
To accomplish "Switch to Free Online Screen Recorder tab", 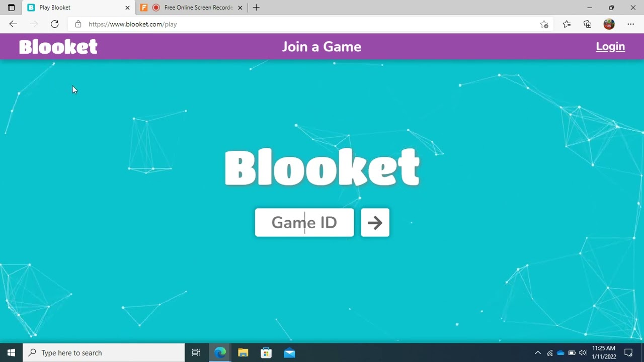I will pos(192,8).
